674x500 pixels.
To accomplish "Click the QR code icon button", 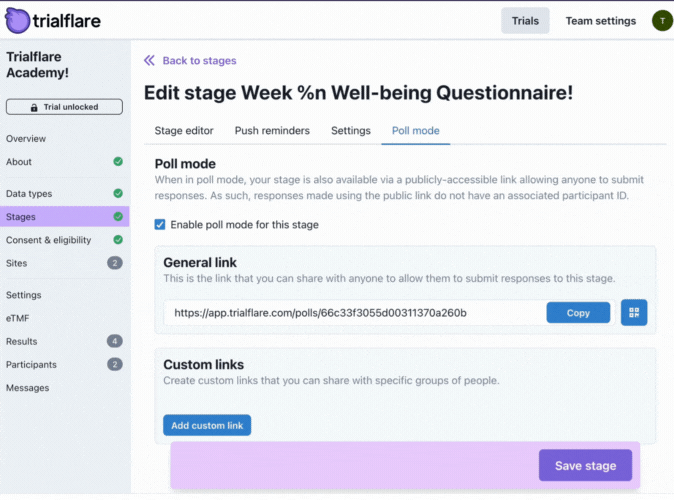I will pos(634,312).
